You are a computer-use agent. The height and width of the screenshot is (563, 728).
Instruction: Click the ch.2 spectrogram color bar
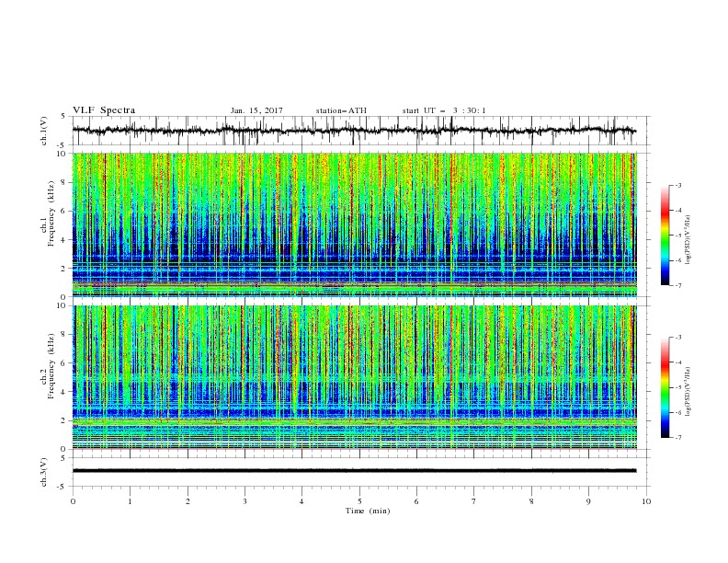coord(665,387)
